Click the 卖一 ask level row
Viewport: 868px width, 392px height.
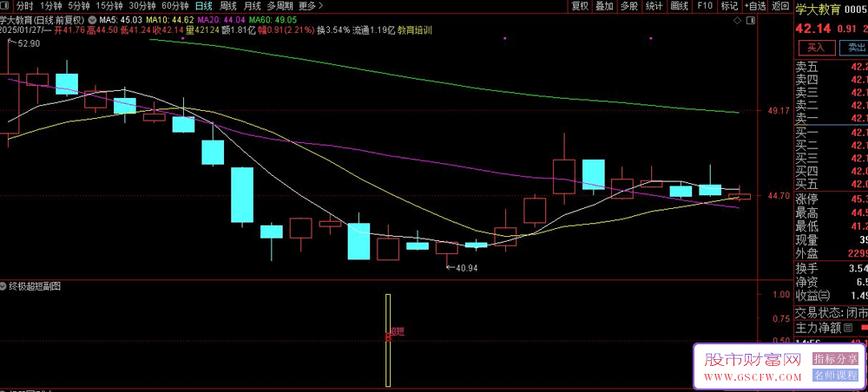[831, 118]
